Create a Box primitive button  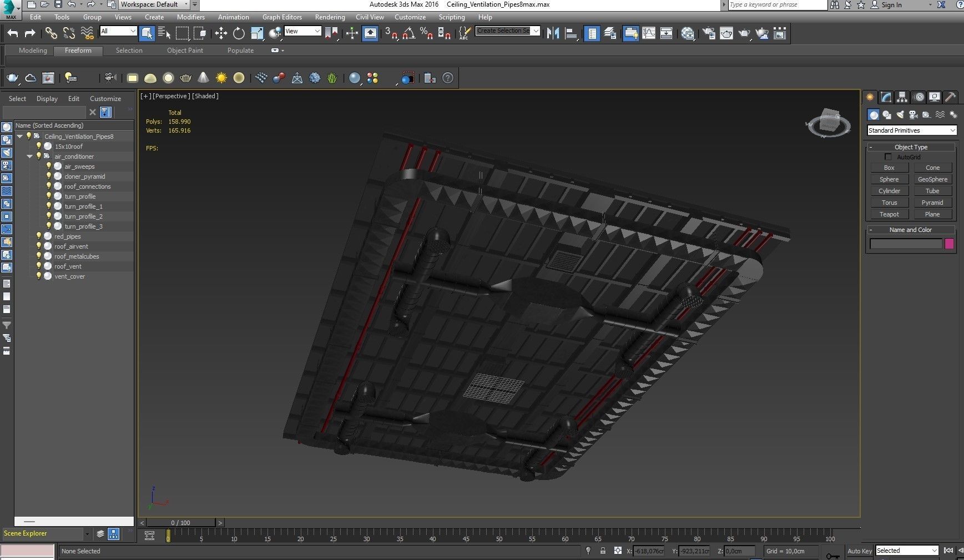click(x=889, y=168)
